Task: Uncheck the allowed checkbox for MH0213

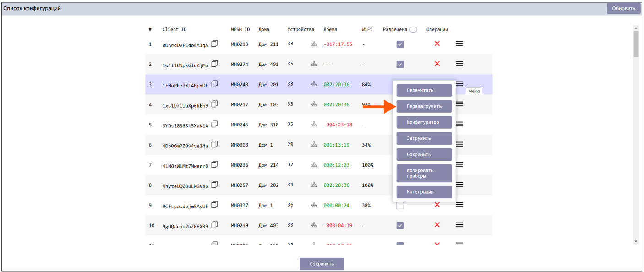Action: [400, 44]
